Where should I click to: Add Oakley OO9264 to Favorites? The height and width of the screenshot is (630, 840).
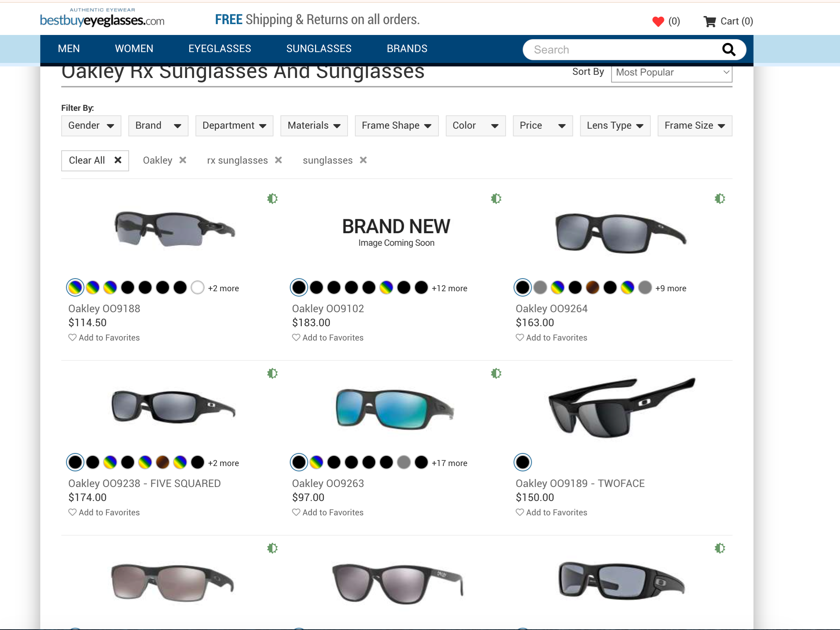tap(551, 338)
